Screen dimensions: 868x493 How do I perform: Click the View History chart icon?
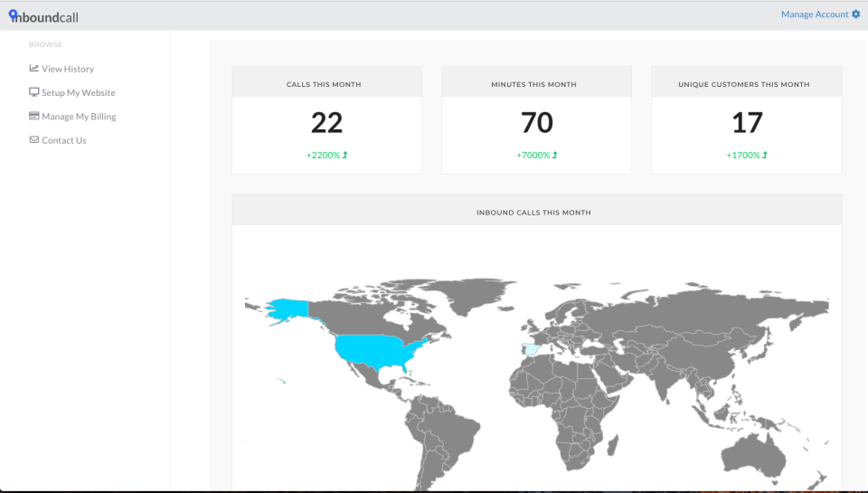pos(34,68)
